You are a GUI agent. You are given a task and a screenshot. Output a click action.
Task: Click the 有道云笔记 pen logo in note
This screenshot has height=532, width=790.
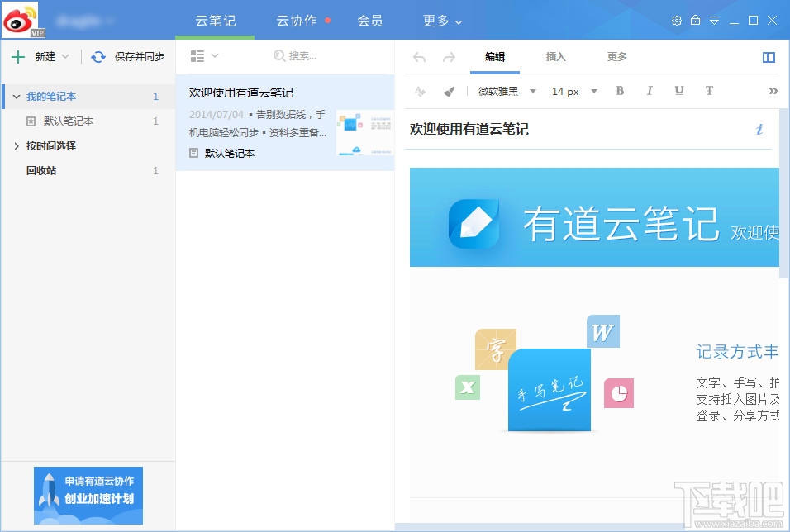474,224
